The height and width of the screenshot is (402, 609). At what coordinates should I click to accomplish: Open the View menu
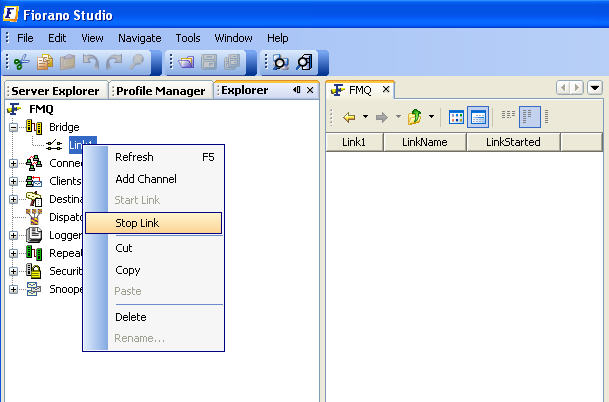92,38
